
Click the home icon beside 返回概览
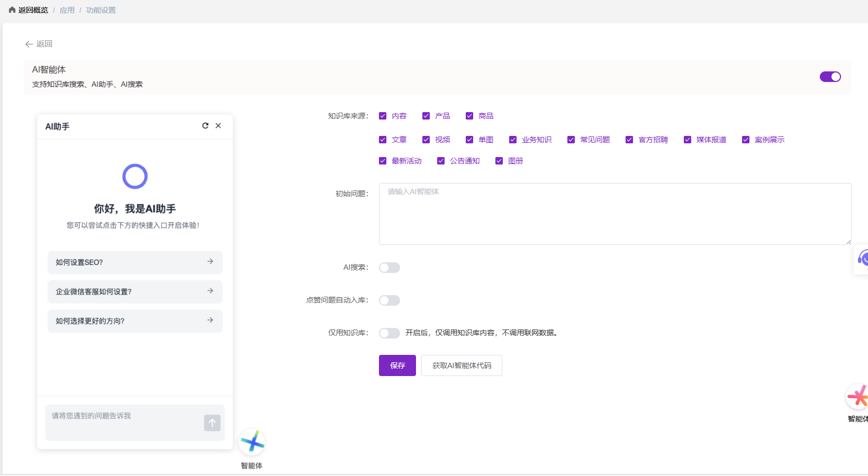click(12, 10)
